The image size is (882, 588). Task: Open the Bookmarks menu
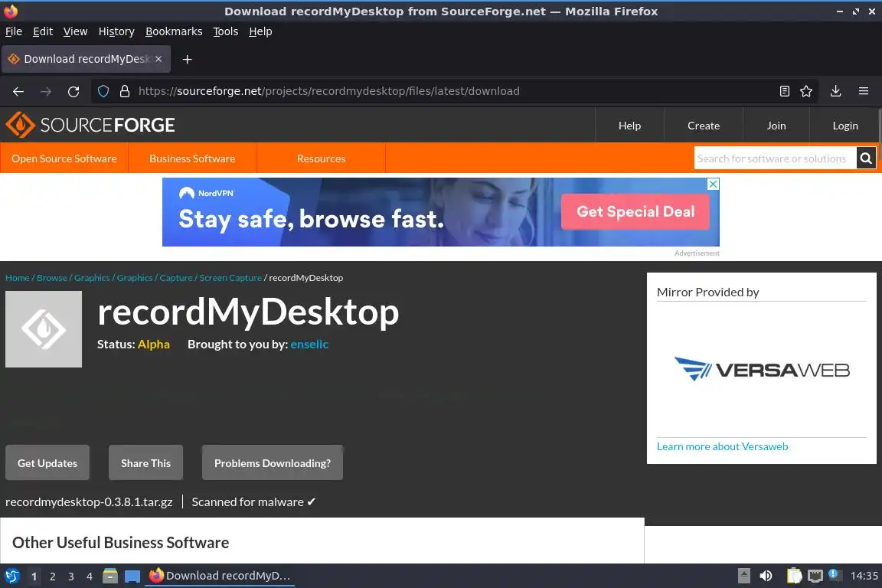[174, 31]
